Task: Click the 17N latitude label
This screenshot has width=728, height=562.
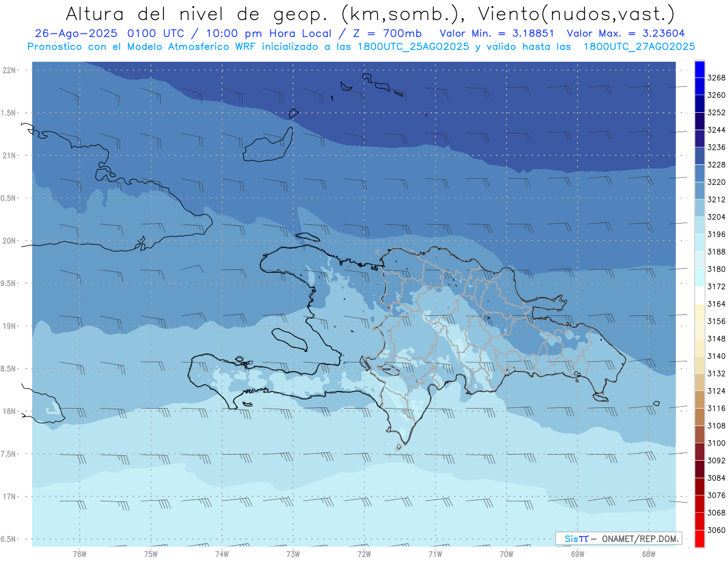Action: click(10, 497)
